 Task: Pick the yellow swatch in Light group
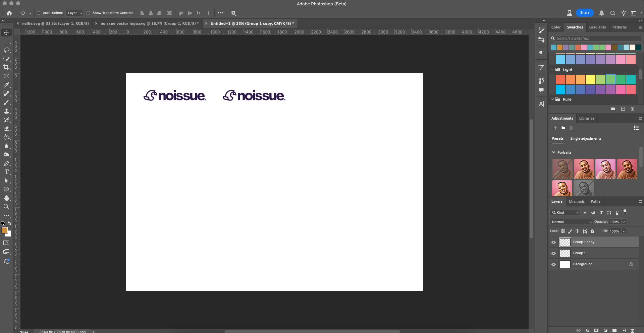[591, 79]
